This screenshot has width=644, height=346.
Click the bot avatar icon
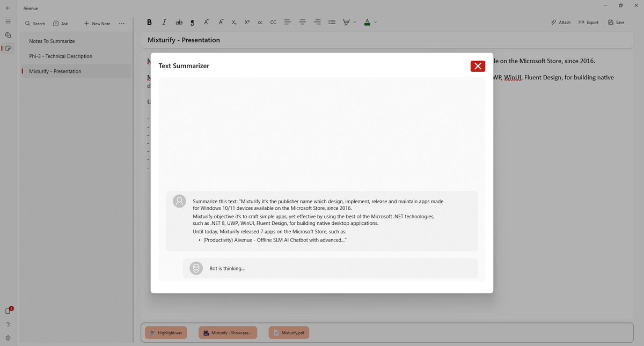196,268
